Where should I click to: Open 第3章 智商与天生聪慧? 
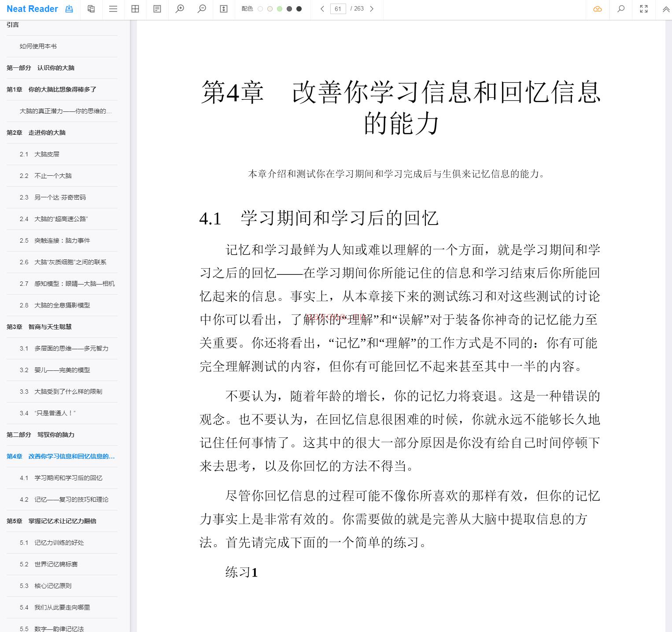pos(39,327)
